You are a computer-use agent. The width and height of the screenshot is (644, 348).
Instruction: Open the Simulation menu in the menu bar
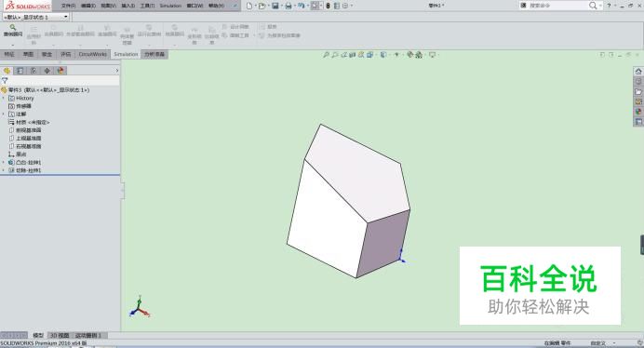(170, 6)
